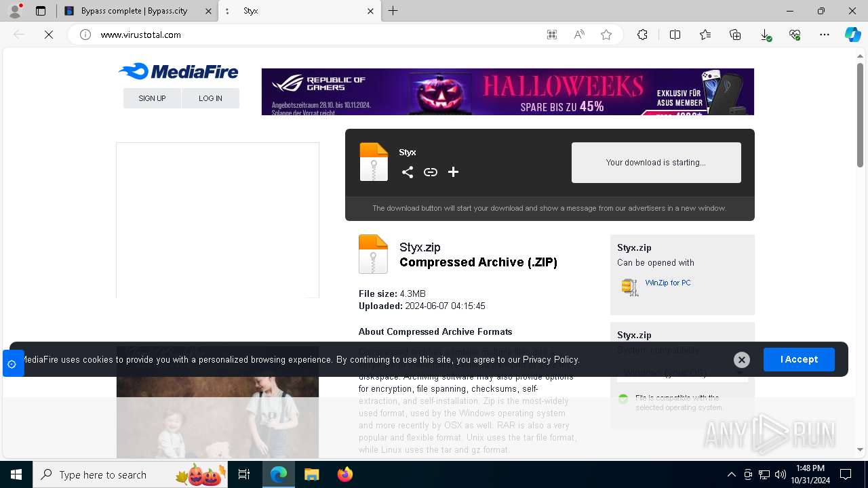Add page to favorites star
Image resolution: width=868 pixels, height=488 pixels.
[606, 35]
